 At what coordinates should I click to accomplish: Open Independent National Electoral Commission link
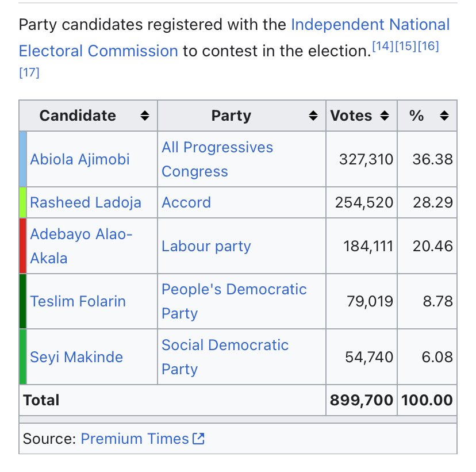[370, 25]
